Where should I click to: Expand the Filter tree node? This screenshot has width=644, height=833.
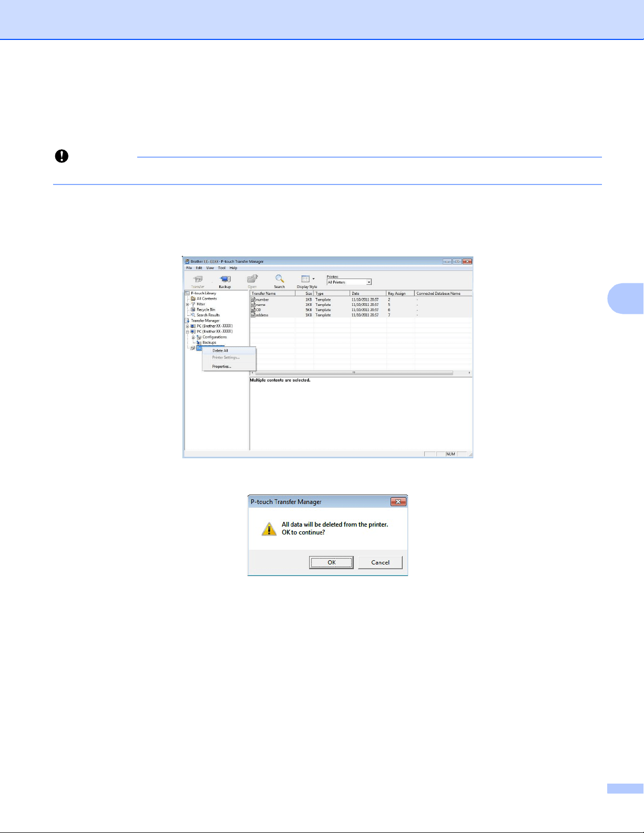(x=187, y=304)
